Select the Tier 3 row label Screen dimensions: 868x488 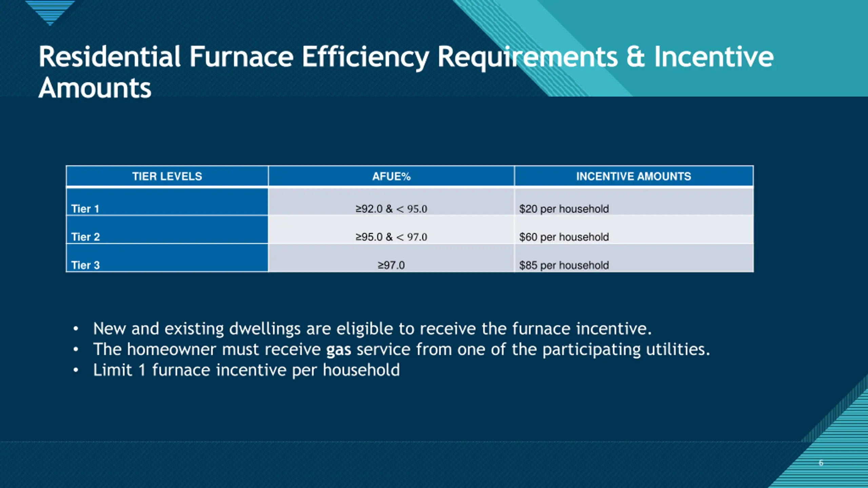pos(167,258)
